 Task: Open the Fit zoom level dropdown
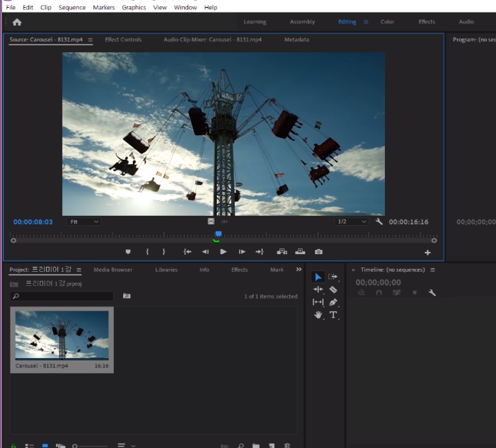pyautogui.click(x=83, y=222)
